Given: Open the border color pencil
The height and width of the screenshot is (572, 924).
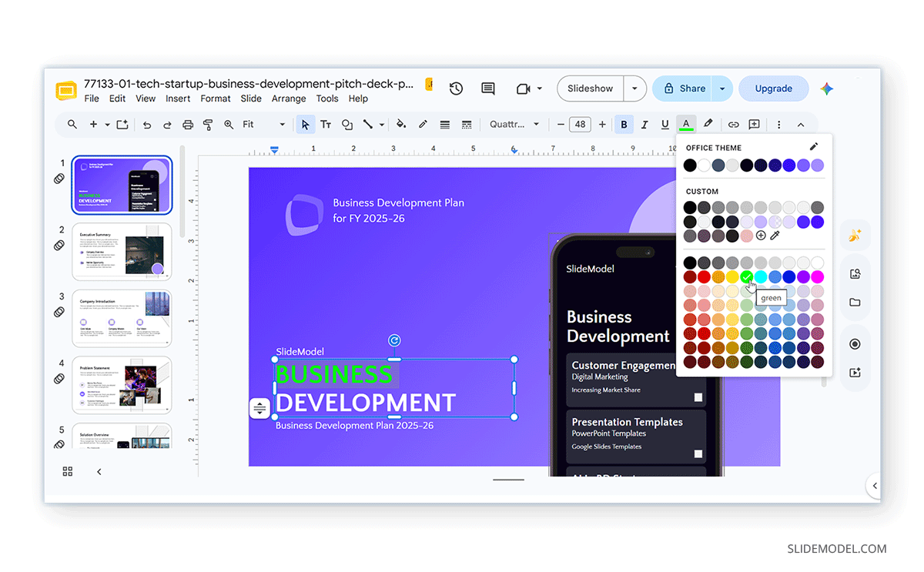Looking at the screenshot, I should pos(423,124).
